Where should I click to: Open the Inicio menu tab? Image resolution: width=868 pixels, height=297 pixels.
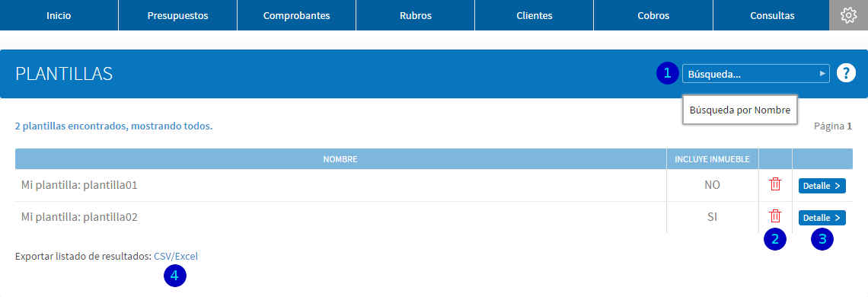point(59,15)
